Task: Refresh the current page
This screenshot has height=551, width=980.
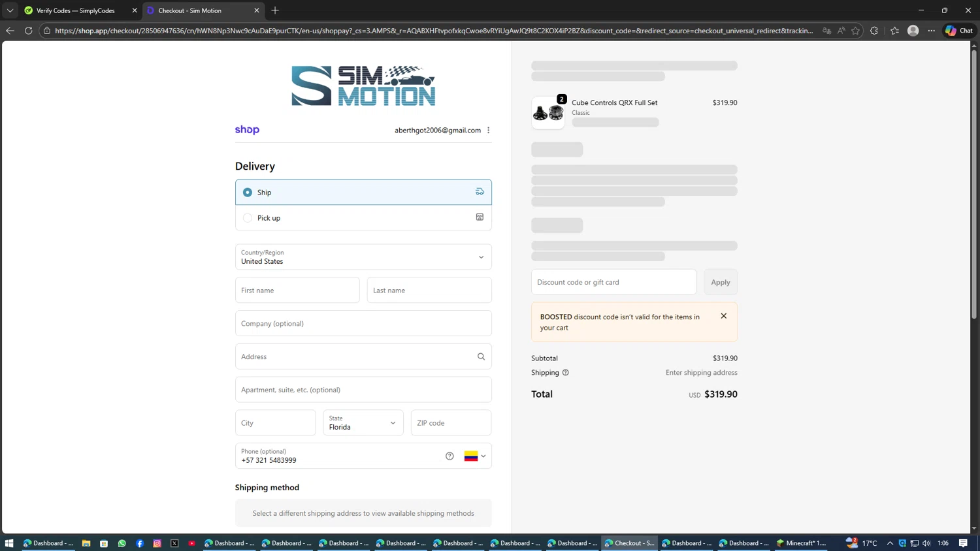Action: coord(28,31)
